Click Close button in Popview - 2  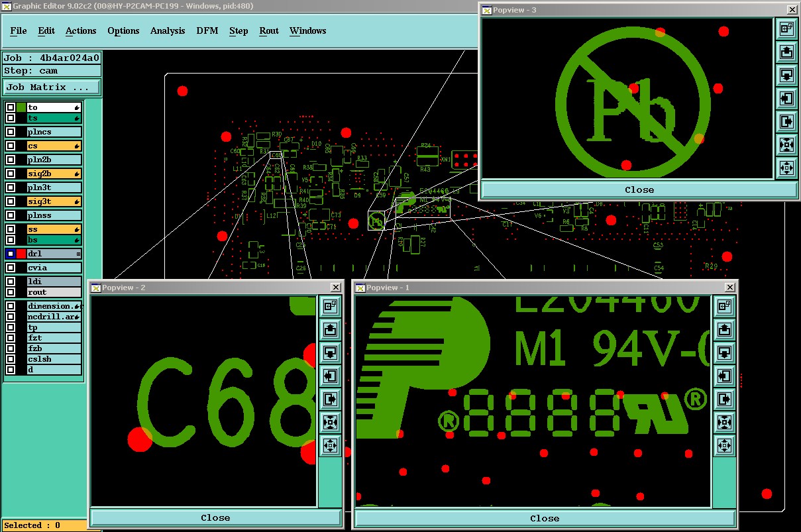pos(215,517)
